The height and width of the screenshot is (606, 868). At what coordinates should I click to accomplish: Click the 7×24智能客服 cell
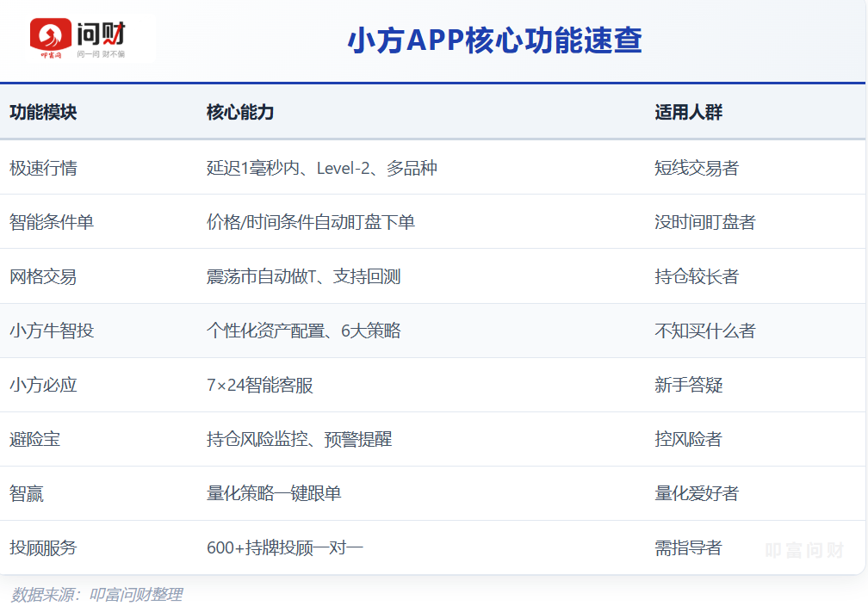point(260,385)
